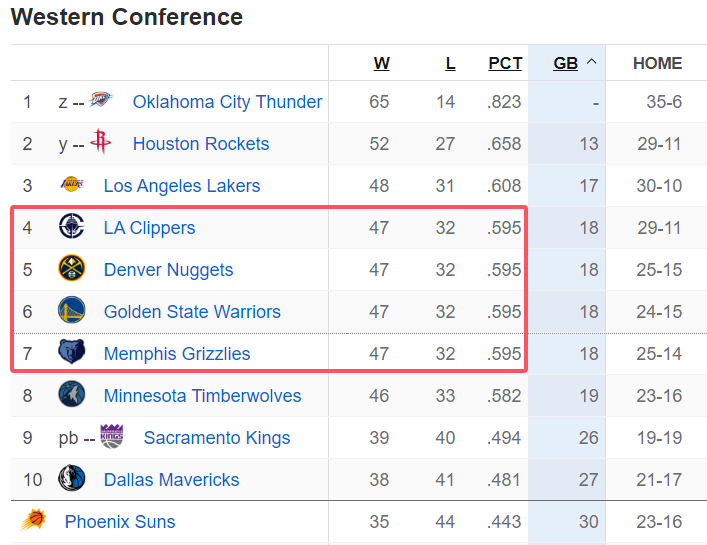Click the Phoenix Suns logo icon
The height and width of the screenshot is (545, 707).
[x=34, y=521]
